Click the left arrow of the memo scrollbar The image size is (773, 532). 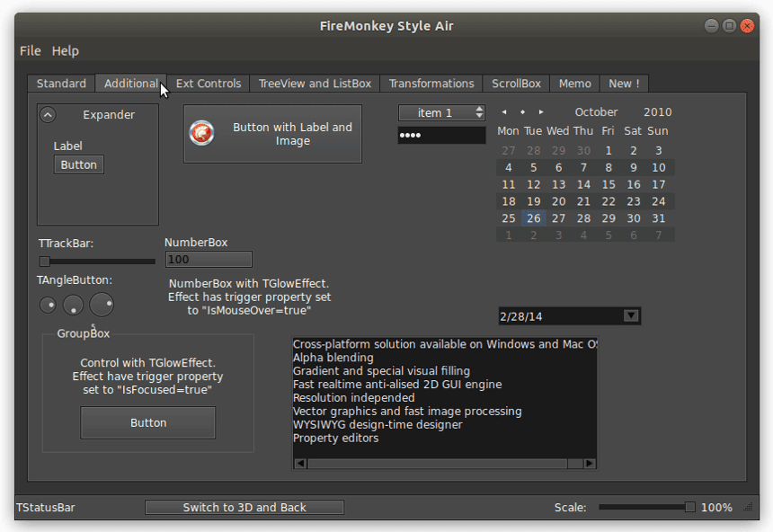click(300, 464)
